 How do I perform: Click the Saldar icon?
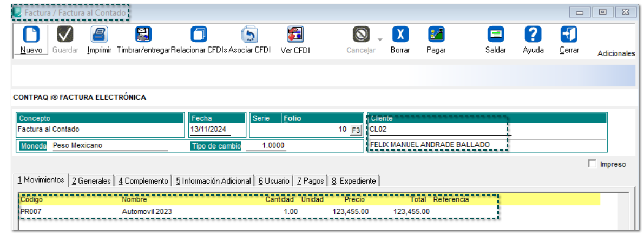496,35
